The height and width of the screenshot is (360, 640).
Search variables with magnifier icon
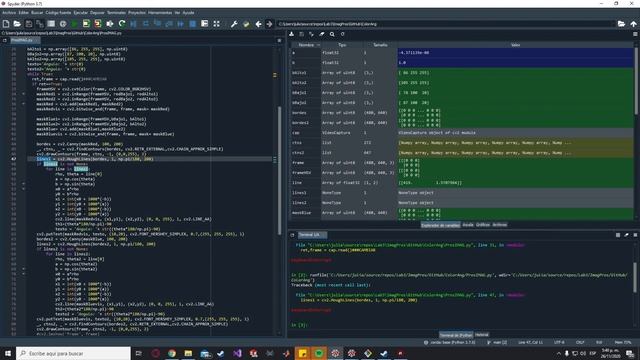pos(332,34)
